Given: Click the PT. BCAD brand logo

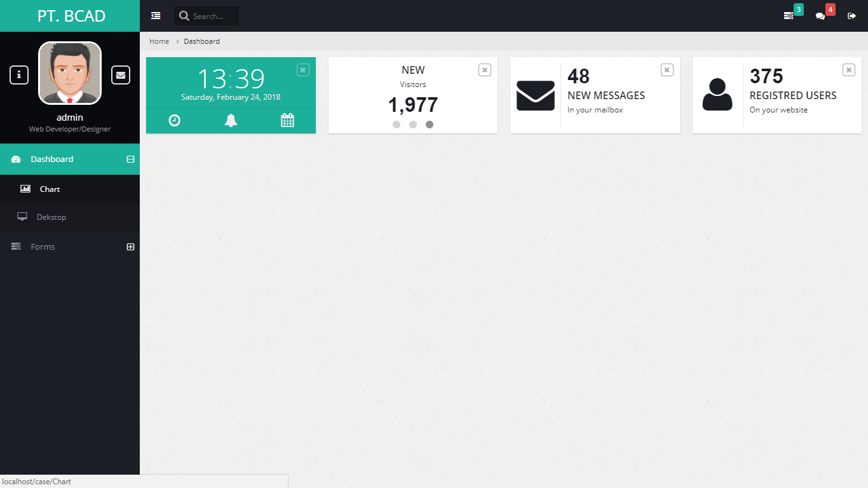Looking at the screenshot, I should 71,16.
